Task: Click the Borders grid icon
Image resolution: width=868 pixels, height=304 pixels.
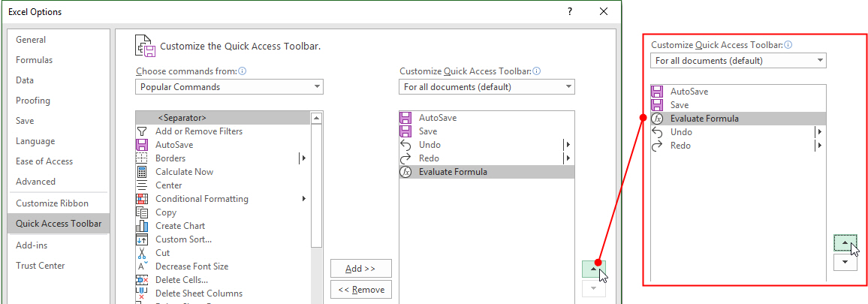Action: 142,158
